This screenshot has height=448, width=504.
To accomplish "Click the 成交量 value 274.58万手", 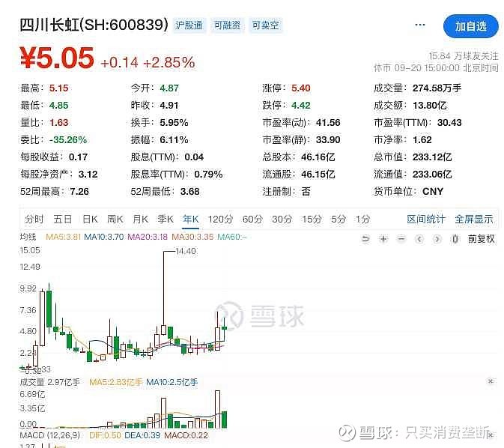I will point(437,88).
